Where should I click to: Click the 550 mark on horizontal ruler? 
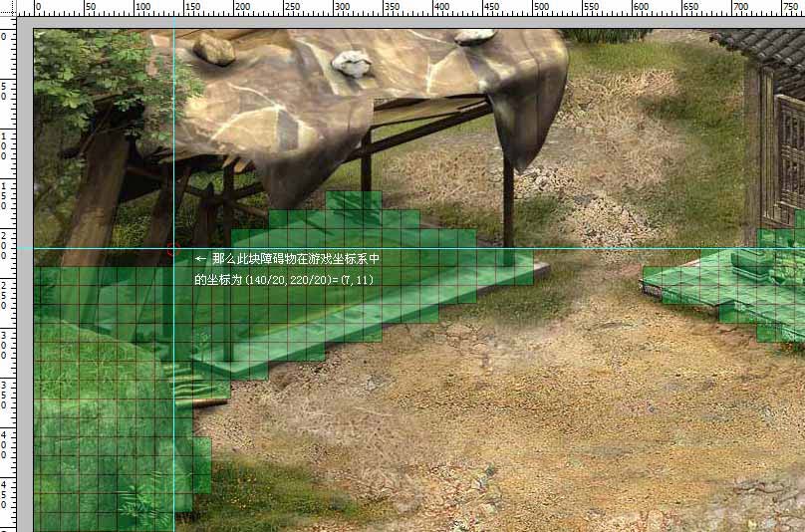tap(591, 7)
